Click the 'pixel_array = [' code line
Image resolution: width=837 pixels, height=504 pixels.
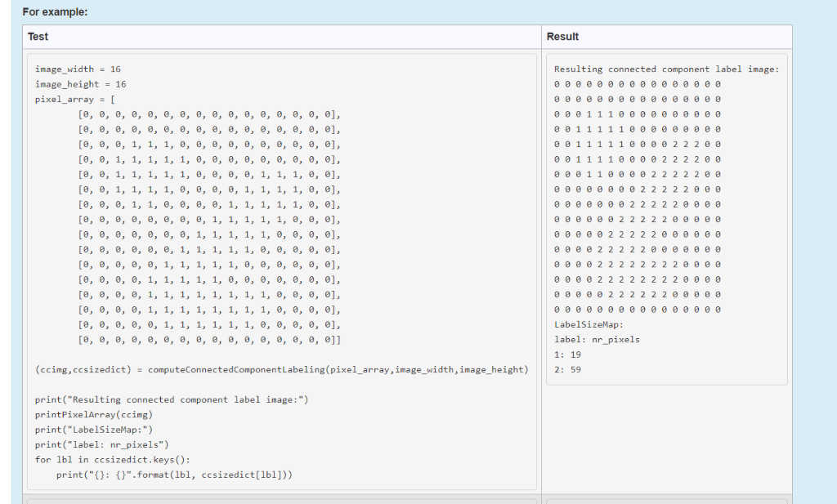tap(75, 99)
